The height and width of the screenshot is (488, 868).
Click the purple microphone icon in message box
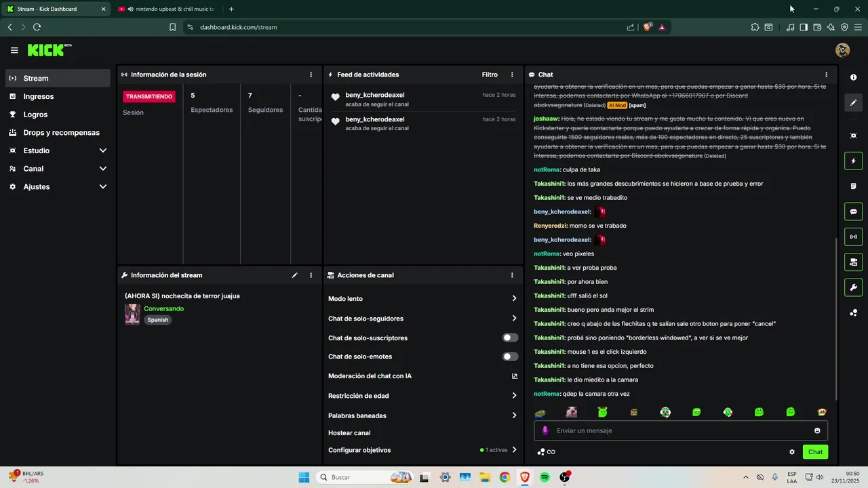(545, 430)
